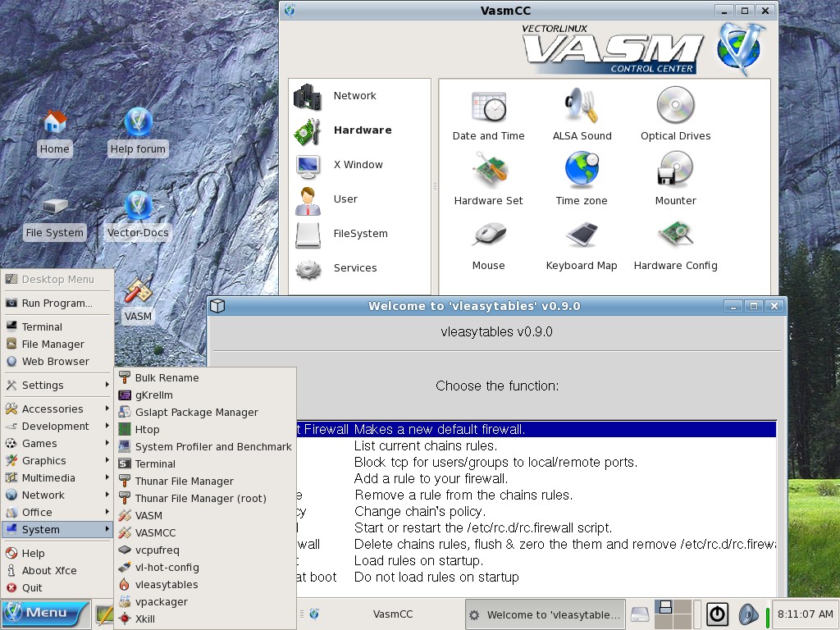Launch vpackager from System submenu
This screenshot has height=630, width=840.
click(x=206, y=601)
